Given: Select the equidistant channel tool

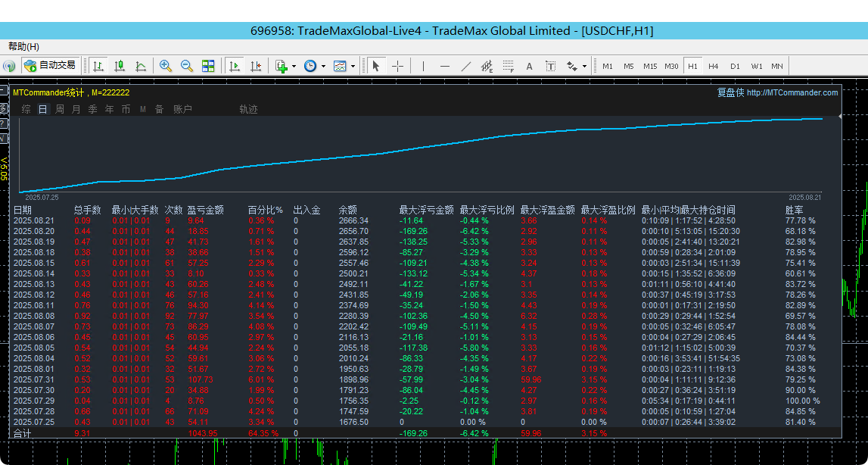Looking at the screenshot, I should point(487,66).
